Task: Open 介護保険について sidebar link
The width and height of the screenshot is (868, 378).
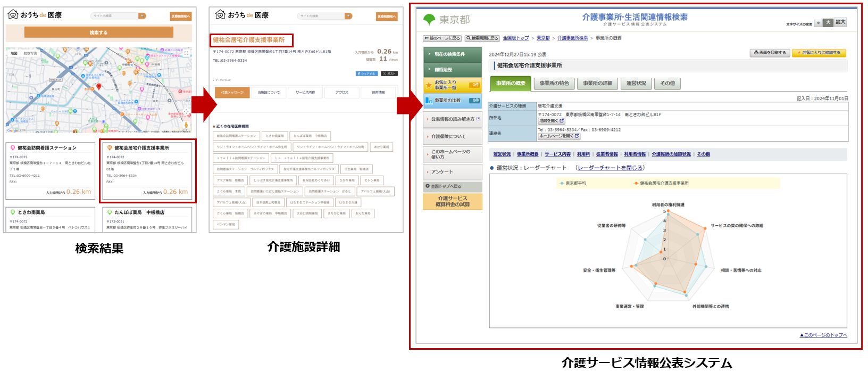Action: [x=453, y=137]
